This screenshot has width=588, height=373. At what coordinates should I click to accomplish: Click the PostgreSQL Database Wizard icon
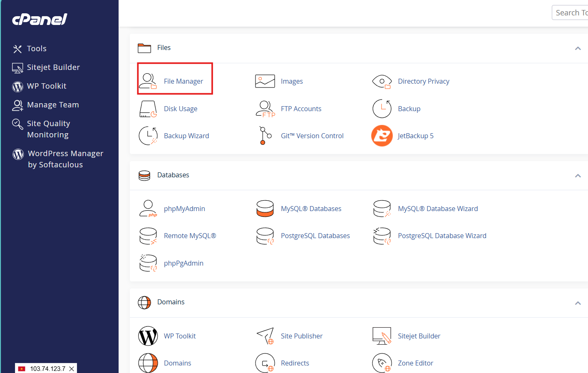[x=382, y=236]
